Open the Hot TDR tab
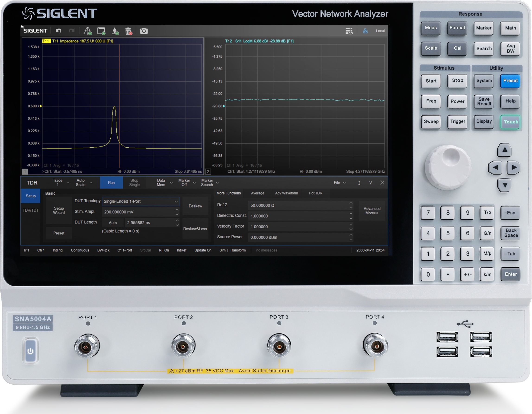Screen dimensions: 532x414 [x=315, y=193]
